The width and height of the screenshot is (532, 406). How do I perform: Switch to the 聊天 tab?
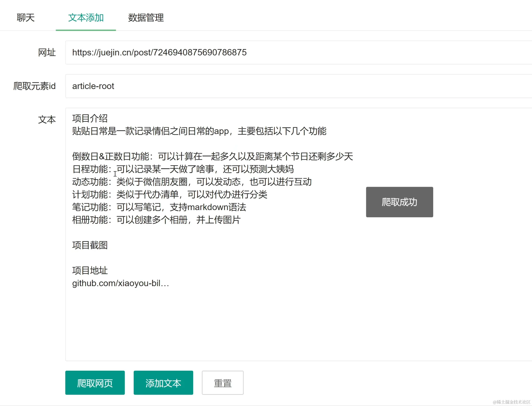click(x=26, y=18)
